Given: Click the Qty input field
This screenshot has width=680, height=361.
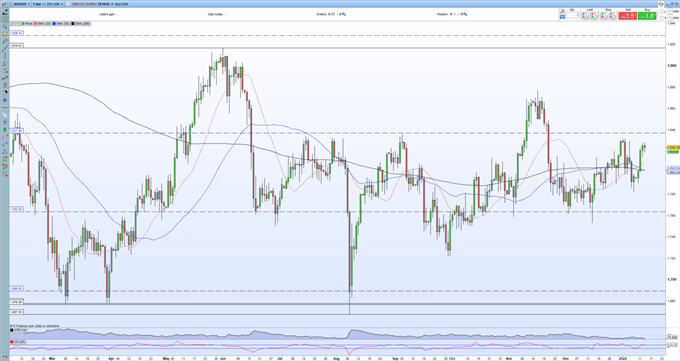Looking at the screenshot, I should click(x=572, y=15).
